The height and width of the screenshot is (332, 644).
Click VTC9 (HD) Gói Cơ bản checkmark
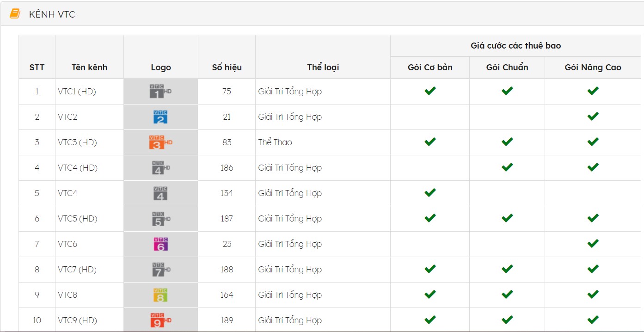point(430,320)
